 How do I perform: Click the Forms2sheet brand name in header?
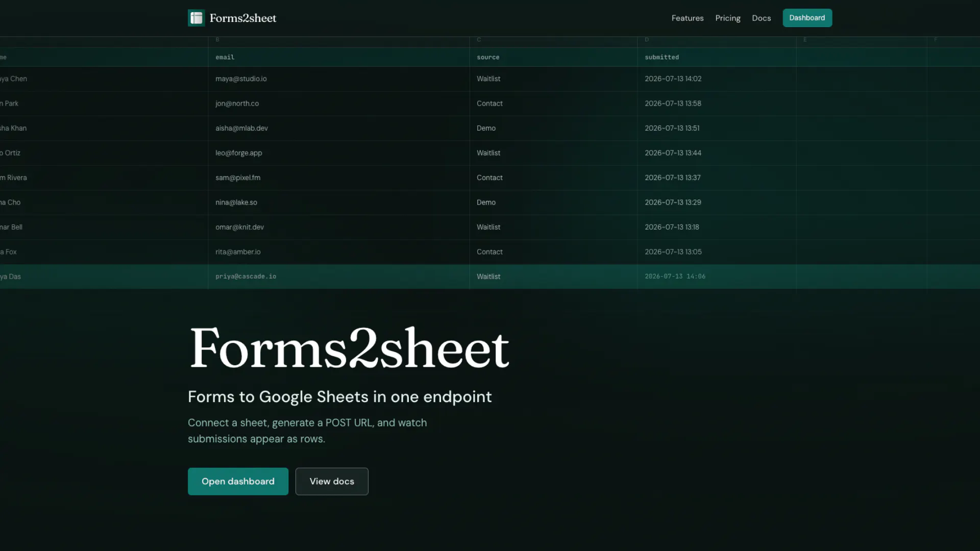coord(243,18)
